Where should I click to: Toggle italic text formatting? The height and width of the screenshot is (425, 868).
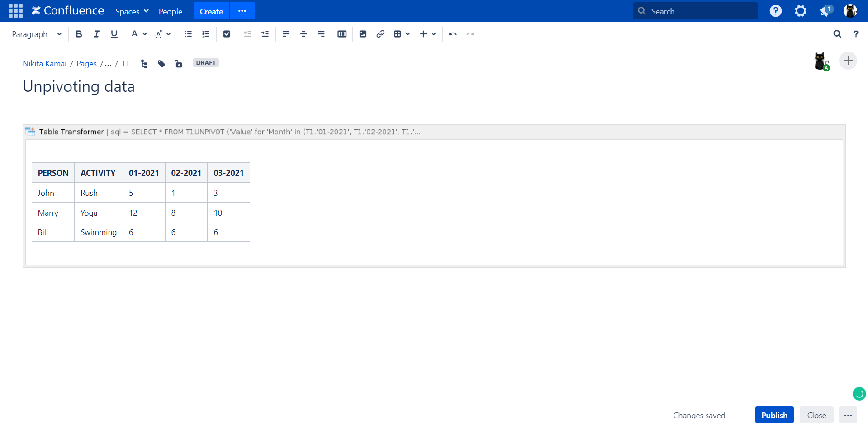[96, 34]
